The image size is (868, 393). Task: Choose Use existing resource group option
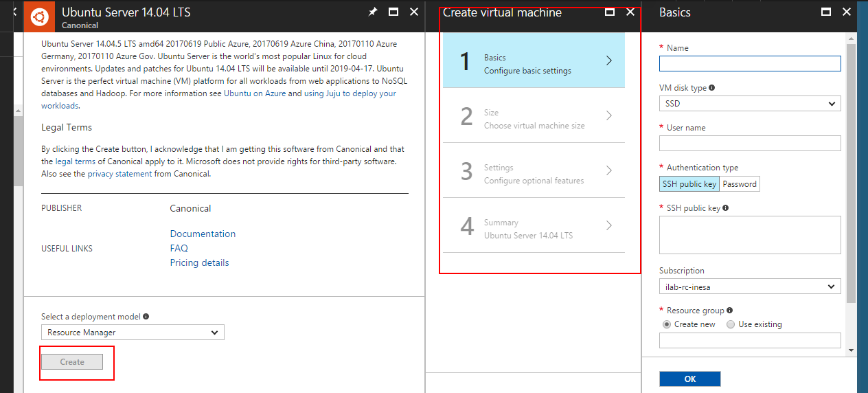(731, 324)
